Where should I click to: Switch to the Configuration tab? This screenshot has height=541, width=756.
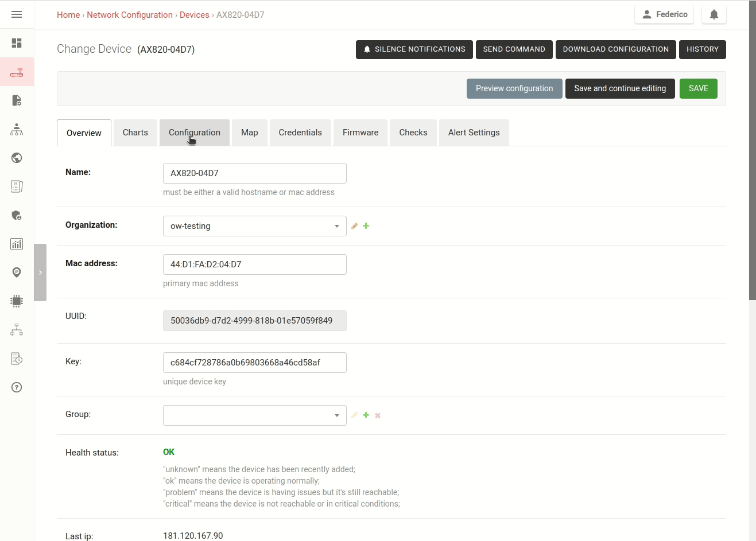(195, 132)
